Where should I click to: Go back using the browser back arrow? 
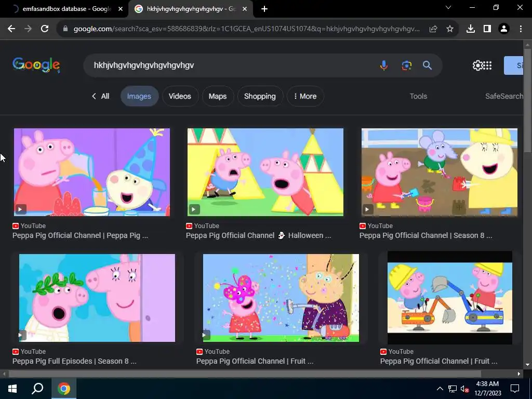[11, 29]
